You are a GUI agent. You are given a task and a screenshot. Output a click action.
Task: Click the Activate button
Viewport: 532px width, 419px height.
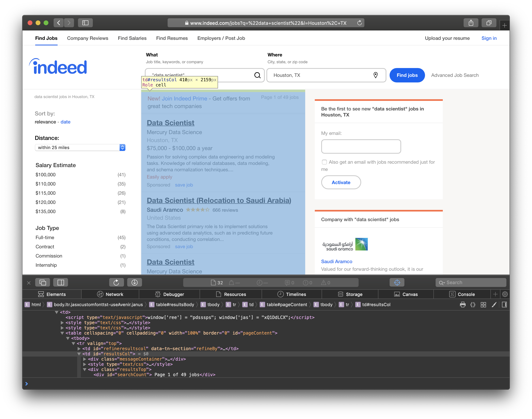[341, 182]
